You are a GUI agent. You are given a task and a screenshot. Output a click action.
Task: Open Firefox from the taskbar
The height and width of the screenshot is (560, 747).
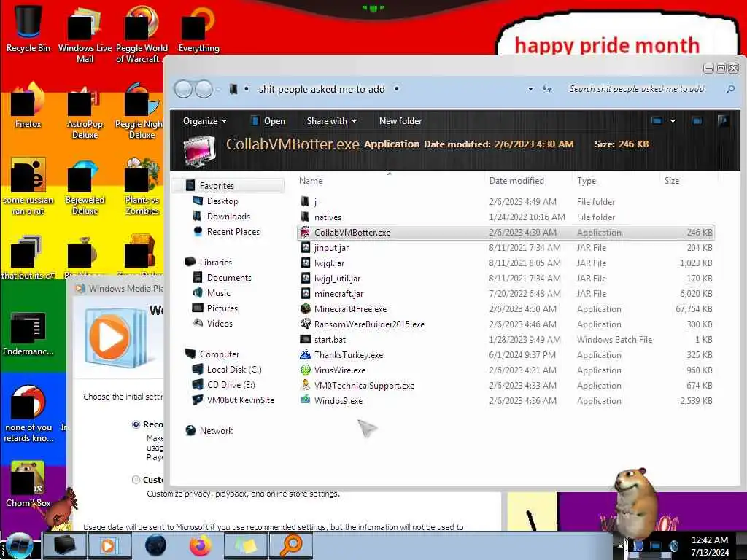[201, 545]
